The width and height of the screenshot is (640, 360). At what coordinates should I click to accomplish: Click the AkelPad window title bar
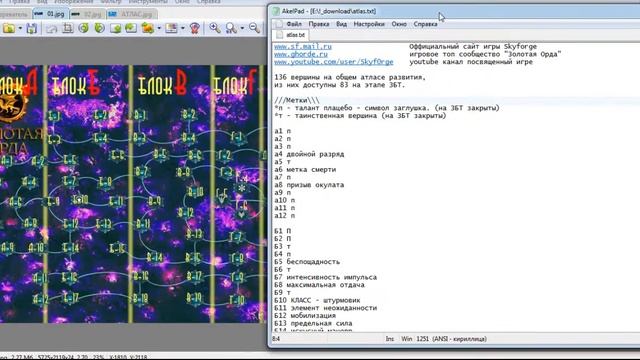tap(453, 11)
